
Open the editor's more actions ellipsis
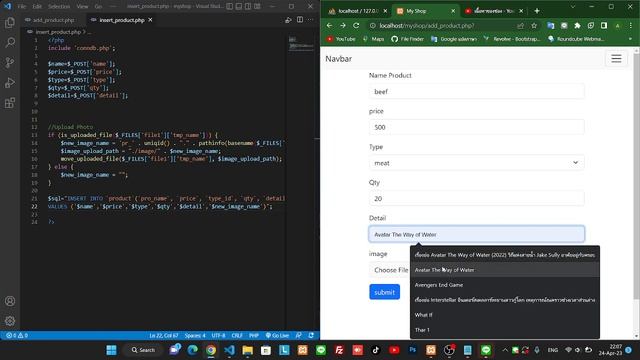(x=311, y=20)
